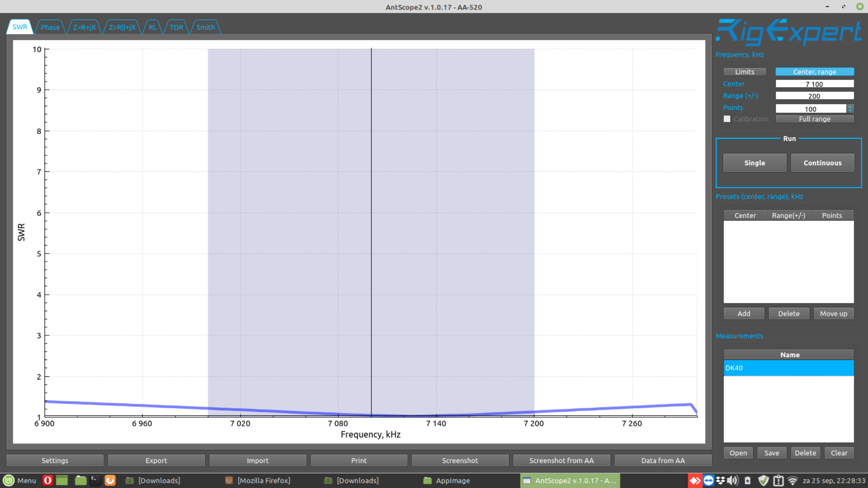Click the shield security tray icon
The width and height of the screenshot is (868, 488).
763,480
